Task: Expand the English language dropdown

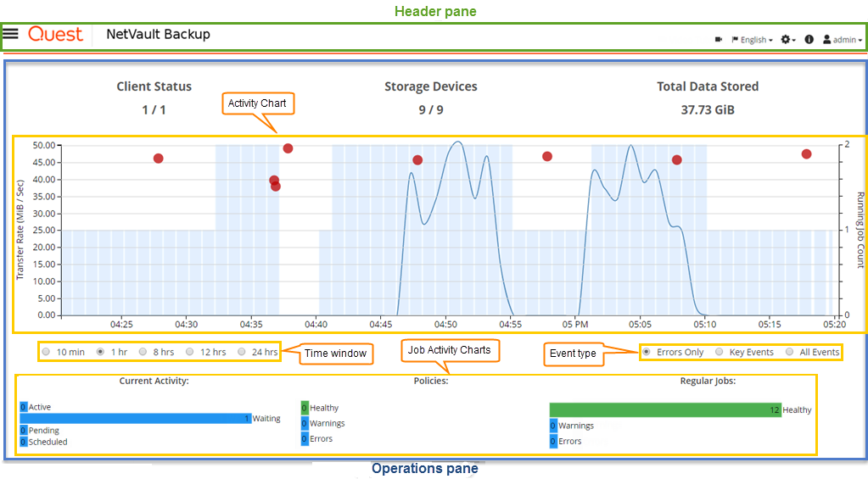Action: pos(757,40)
